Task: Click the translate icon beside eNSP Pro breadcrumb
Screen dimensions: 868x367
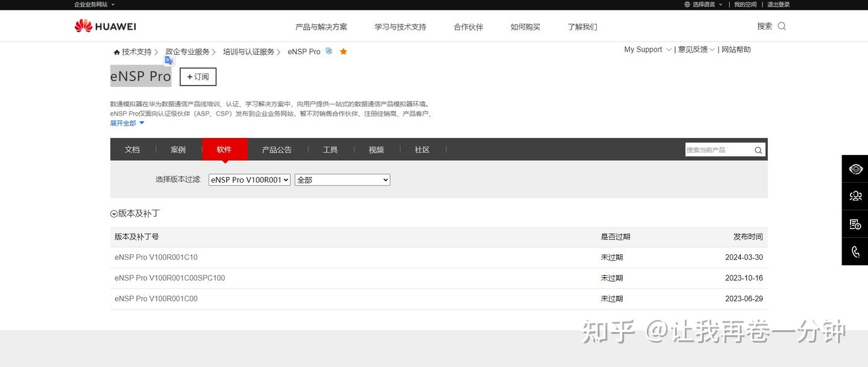Action: pos(329,51)
